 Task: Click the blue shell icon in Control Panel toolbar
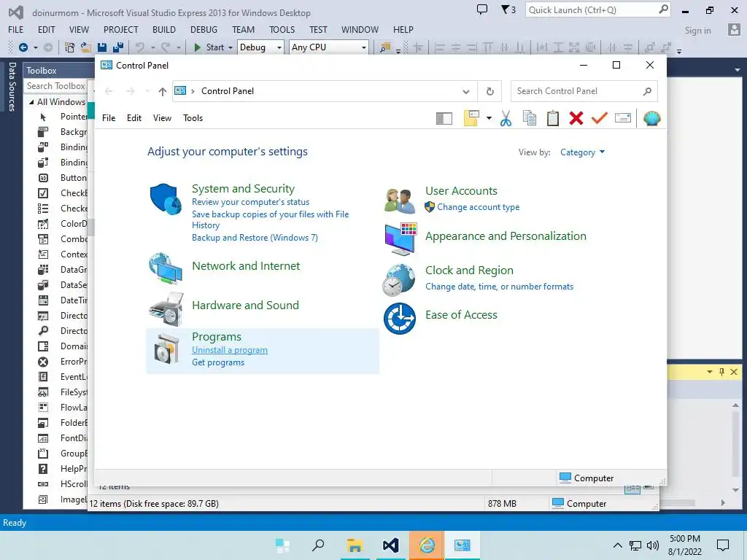pos(651,118)
